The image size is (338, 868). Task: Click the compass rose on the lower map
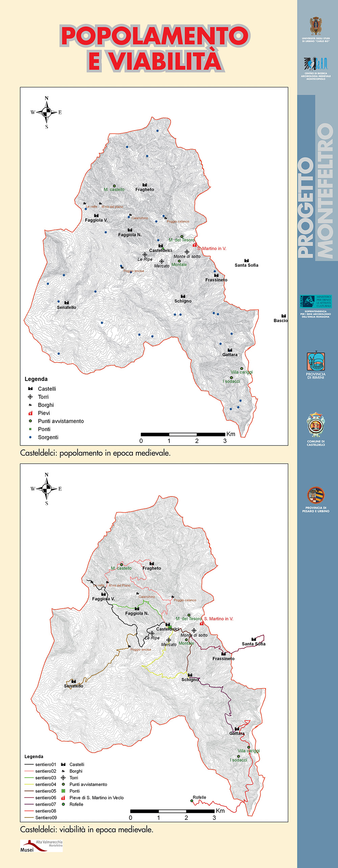coord(47,489)
